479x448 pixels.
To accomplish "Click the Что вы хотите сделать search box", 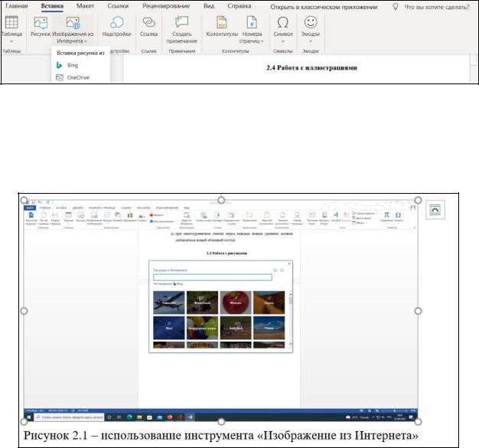I will 437,7.
